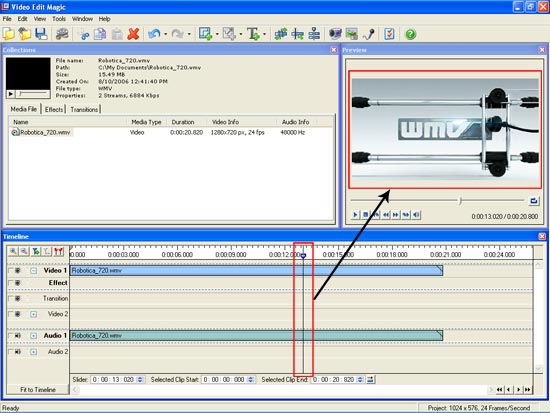Jump to timeline start using rewind button
Image resolution: width=550 pixels, height=413 pixels.
[x=499, y=389]
